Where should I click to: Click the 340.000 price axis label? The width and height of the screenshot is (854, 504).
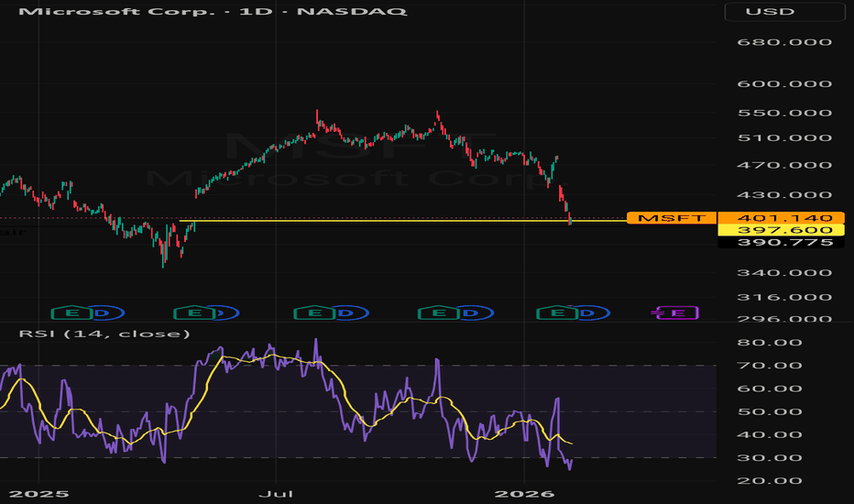[x=785, y=272]
